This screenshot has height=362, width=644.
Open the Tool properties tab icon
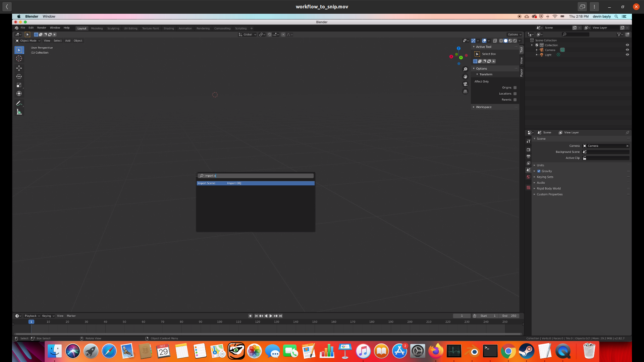coord(528,141)
